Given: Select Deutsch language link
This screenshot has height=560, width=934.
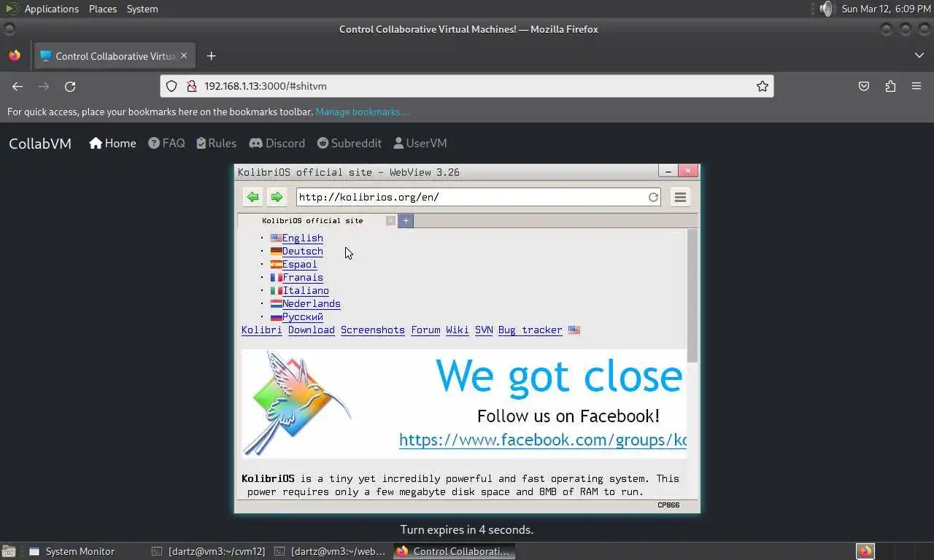Looking at the screenshot, I should click(x=302, y=251).
